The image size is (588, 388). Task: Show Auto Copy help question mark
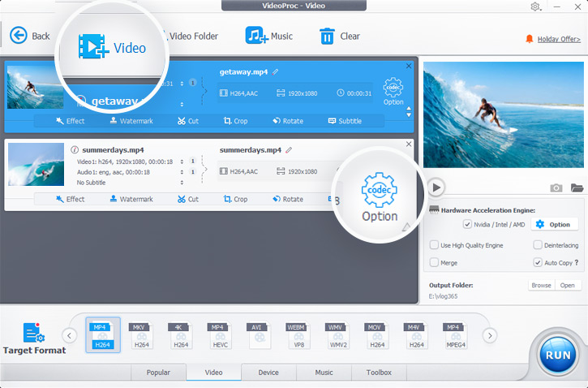click(577, 262)
